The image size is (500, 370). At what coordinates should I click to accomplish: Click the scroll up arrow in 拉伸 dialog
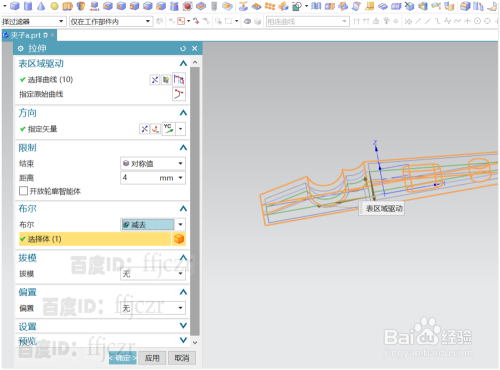195,62
